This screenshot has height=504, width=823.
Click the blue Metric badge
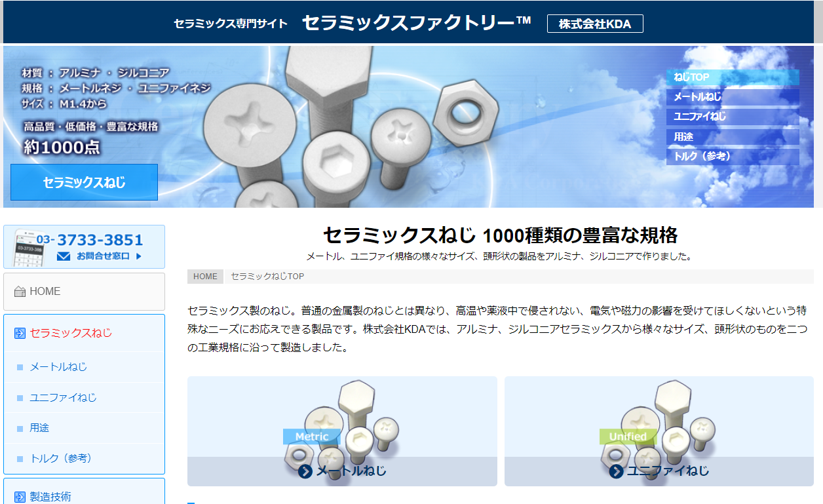pos(311,436)
